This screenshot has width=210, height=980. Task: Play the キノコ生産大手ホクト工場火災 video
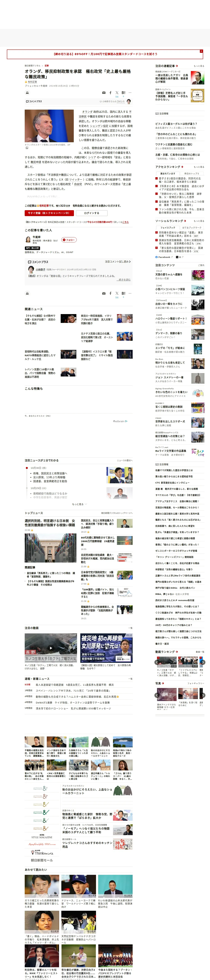(51, 648)
